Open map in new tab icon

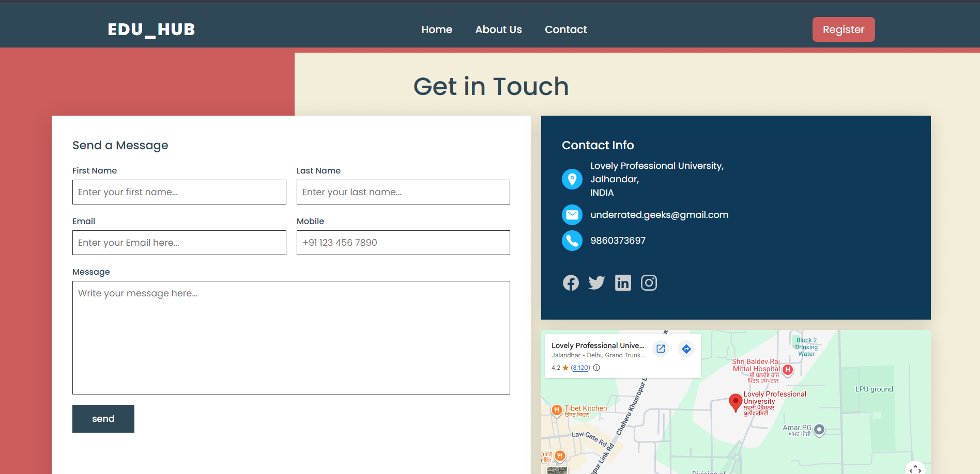coord(660,349)
